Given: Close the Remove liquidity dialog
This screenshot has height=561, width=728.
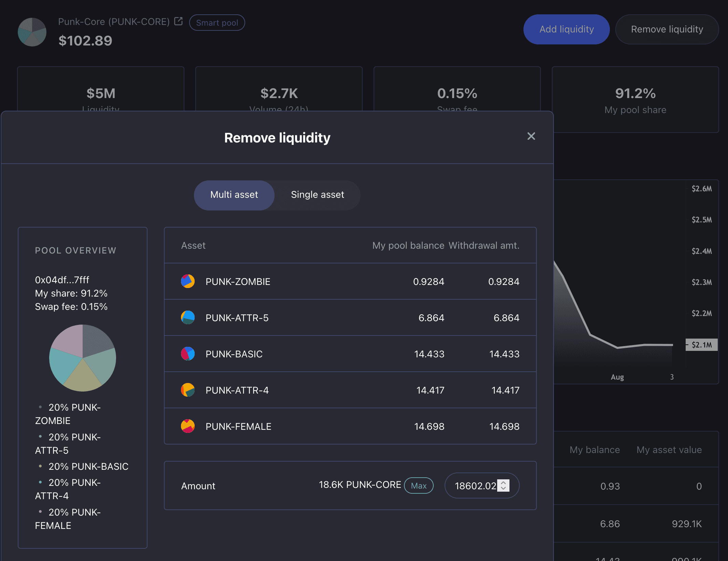Looking at the screenshot, I should coord(531,136).
